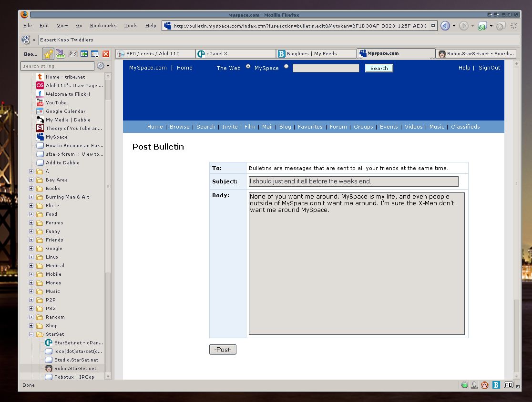
Task: Select The Web search radio button
Action: (x=248, y=67)
